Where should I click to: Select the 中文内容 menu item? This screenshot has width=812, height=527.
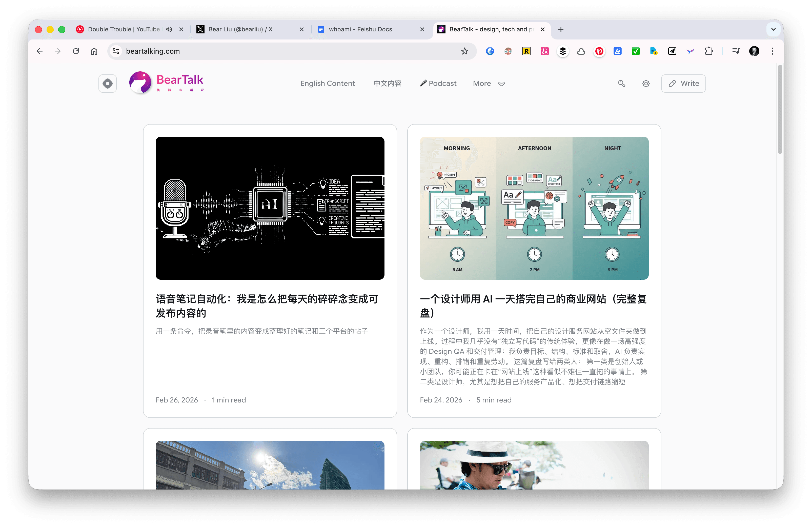[x=387, y=84]
